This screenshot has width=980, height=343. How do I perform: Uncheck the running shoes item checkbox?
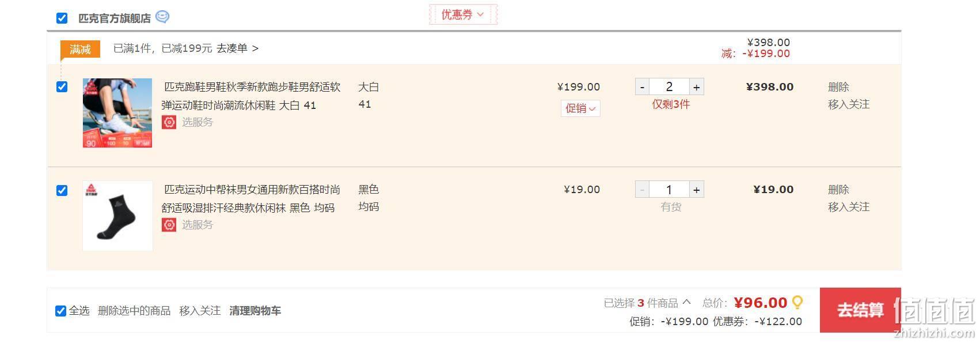coord(62,87)
